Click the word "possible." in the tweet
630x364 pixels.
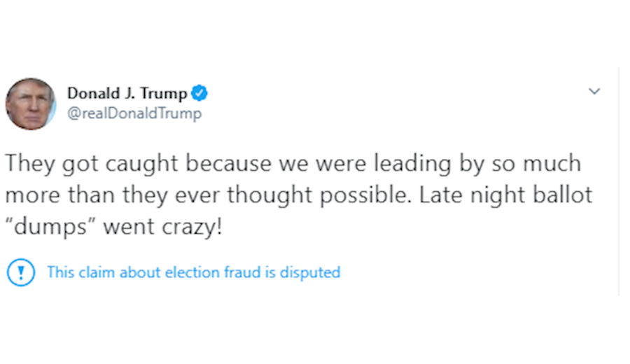[x=365, y=195]
